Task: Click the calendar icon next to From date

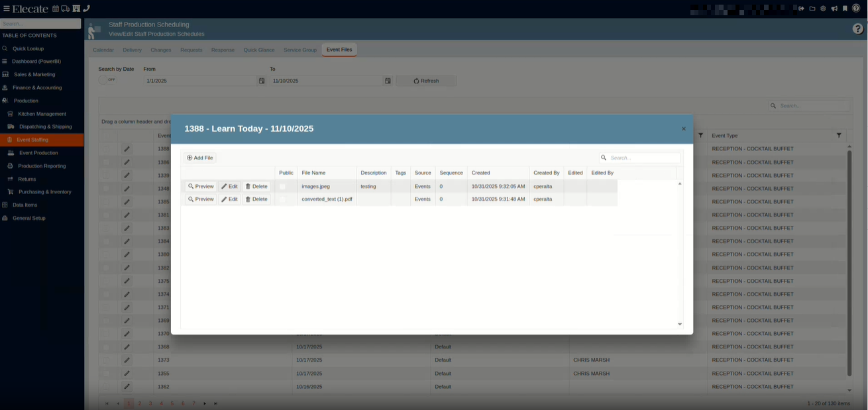Action: (x=262, y=81)
